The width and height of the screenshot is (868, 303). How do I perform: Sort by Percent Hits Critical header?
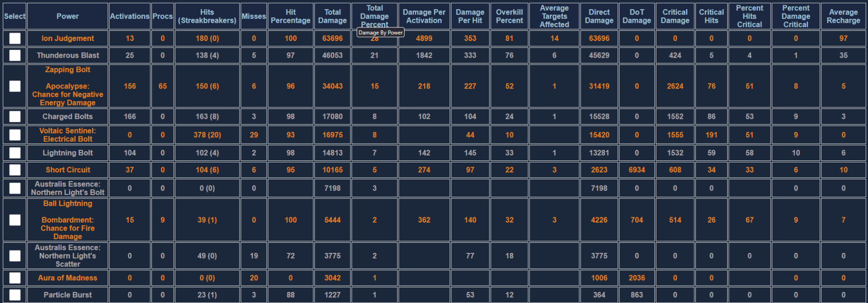pyautogui.click(x=750, y=16)
